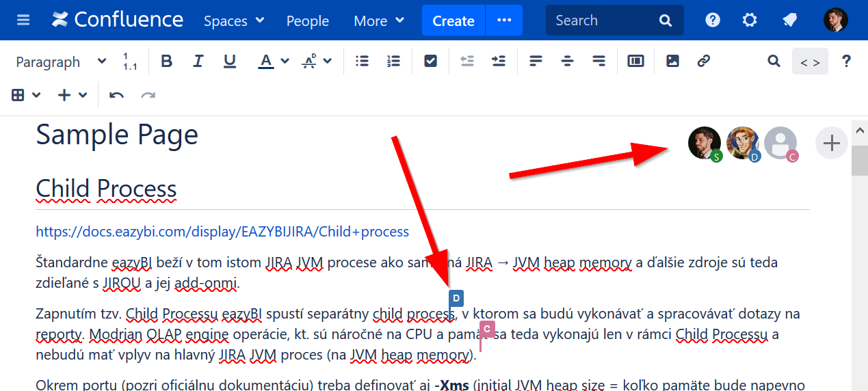Undo the last edit
The width and height of the screenshot is (868, 391).
point(116,95)
